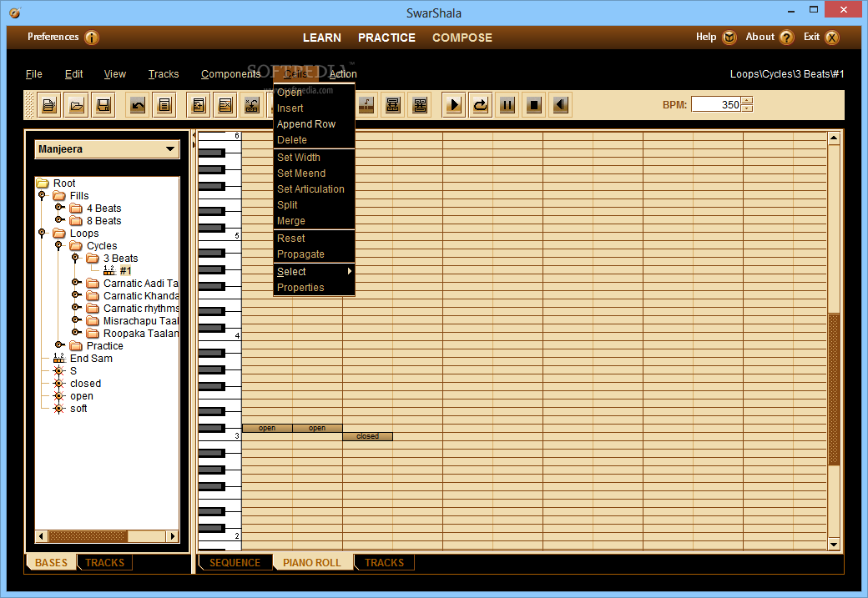Click the document list icon beside Undo
The width and height of the screenshot is (868, 598).
(x=164, y=104)
